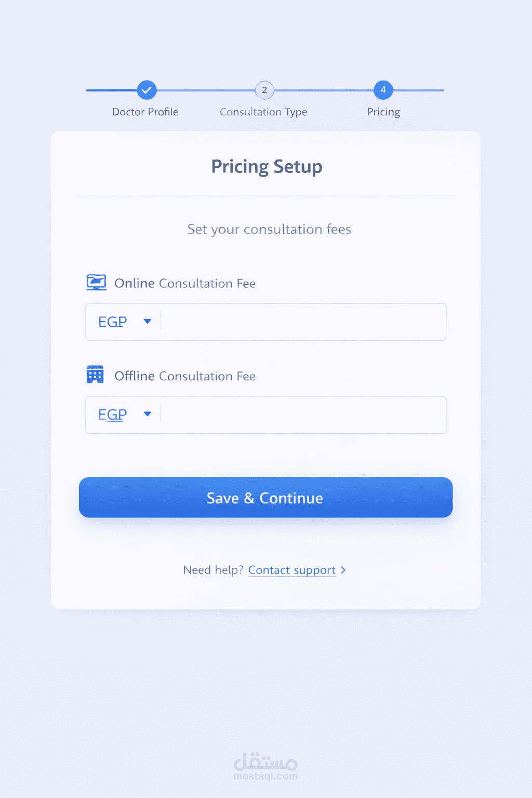Focus the online consultation fee amount field

[x=303, y=322]
